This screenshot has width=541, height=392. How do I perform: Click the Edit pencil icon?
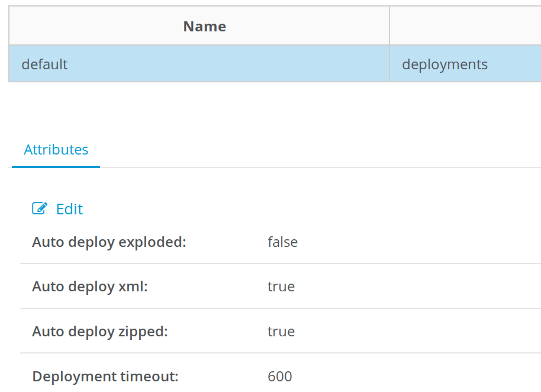39,208
